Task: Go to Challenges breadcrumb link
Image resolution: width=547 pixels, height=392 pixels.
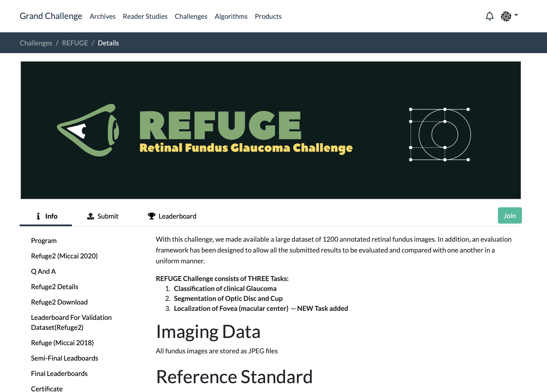Action: coord(36,43)
